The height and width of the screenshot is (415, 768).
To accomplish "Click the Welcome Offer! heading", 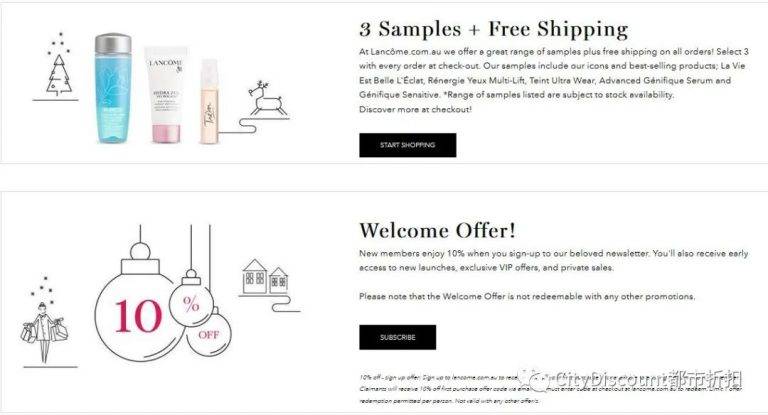I will coord(437,231).
